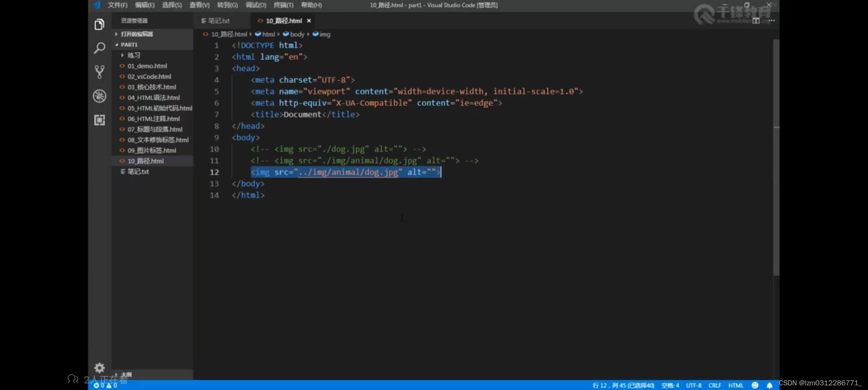Click the line and column indicator 行 12
The height and width of the screenshot is (390, 868).
(x=623, y=385)
